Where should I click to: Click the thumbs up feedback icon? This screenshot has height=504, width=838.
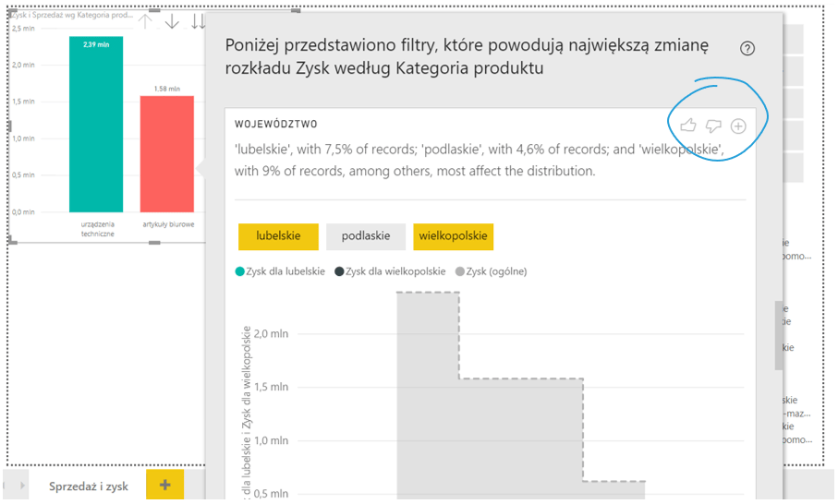687,126
